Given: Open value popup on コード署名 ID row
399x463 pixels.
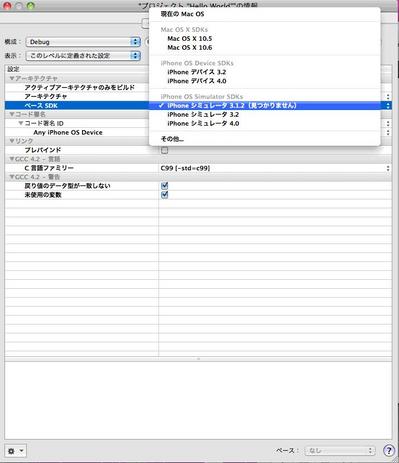Looking at the screenshot, I should click(x=388, y=124).
